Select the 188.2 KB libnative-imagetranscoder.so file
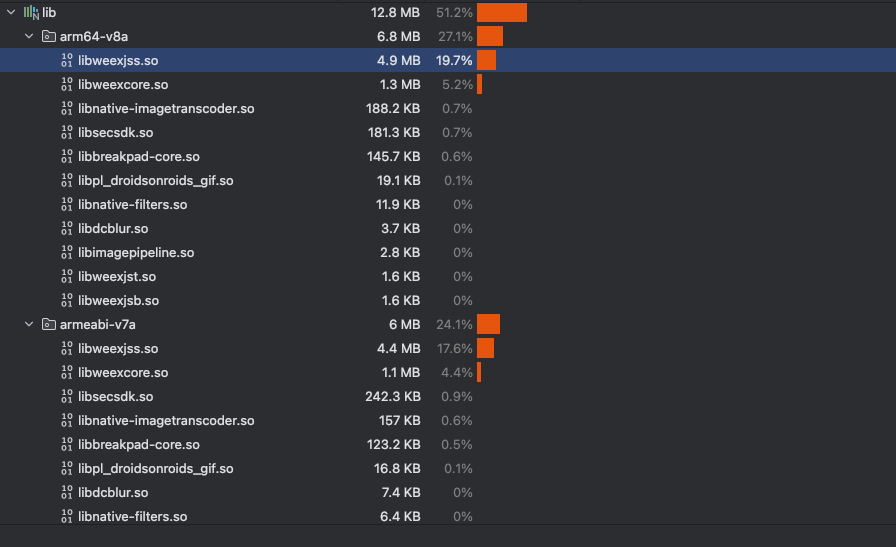 click(166, 109)
